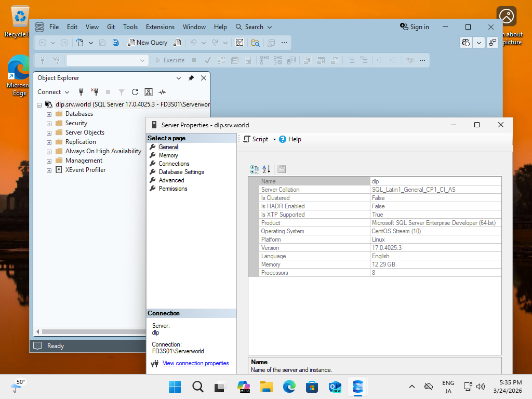Open taskbar Search
532x399 pixels.
[197, 387]
